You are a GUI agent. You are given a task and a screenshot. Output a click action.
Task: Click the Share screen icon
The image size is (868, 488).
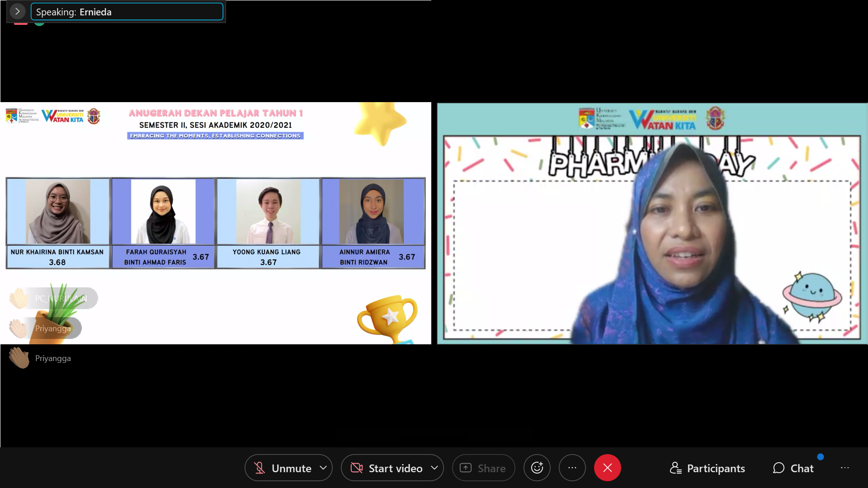[x=466, y=468]
